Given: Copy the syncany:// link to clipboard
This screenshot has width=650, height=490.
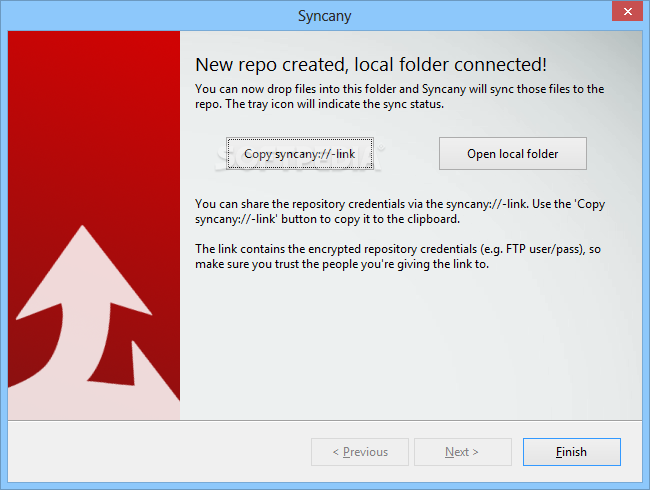Looking at the screenshot, I should click(300, 153).
